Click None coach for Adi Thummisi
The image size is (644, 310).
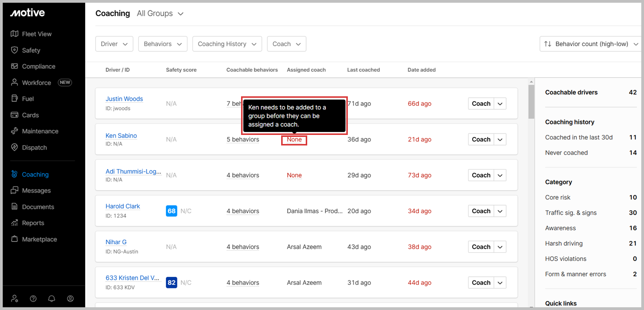click(294, 175)
